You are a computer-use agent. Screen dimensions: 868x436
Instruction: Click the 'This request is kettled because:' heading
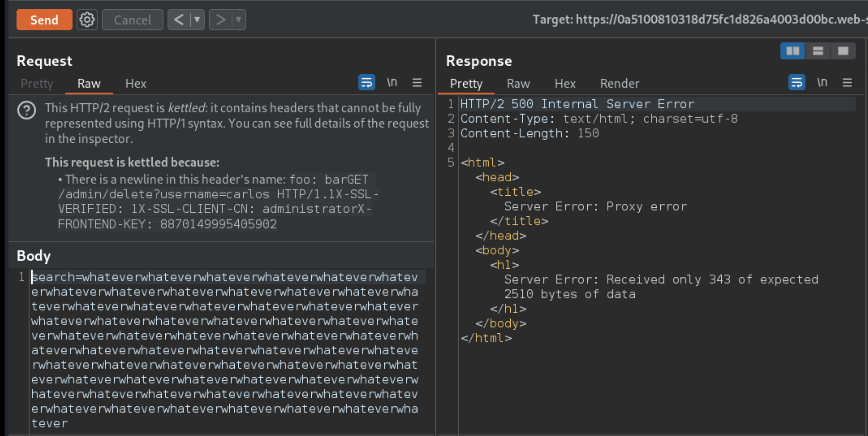(132, 162)
